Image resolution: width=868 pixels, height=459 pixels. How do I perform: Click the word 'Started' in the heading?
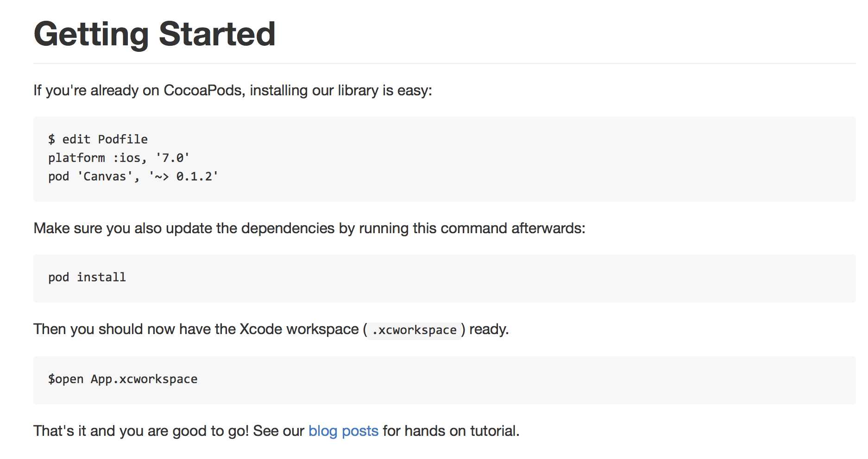click(217, 34)
